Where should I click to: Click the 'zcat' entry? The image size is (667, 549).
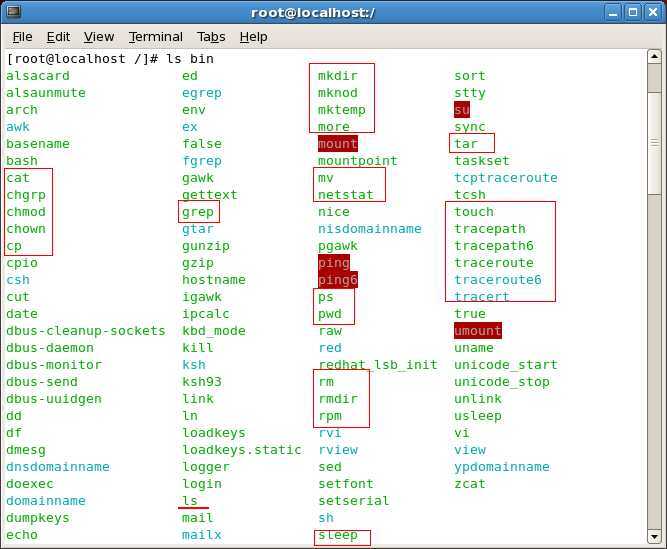tap(470, 484)
